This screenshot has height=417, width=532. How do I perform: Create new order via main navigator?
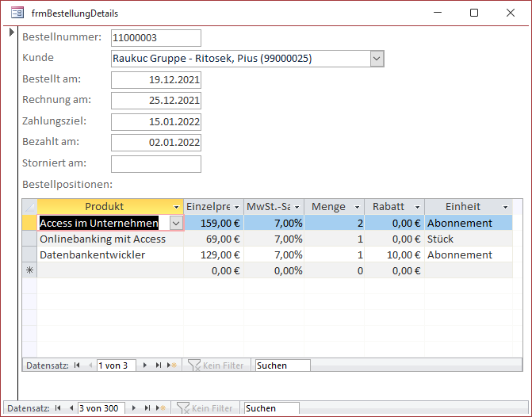159,408
